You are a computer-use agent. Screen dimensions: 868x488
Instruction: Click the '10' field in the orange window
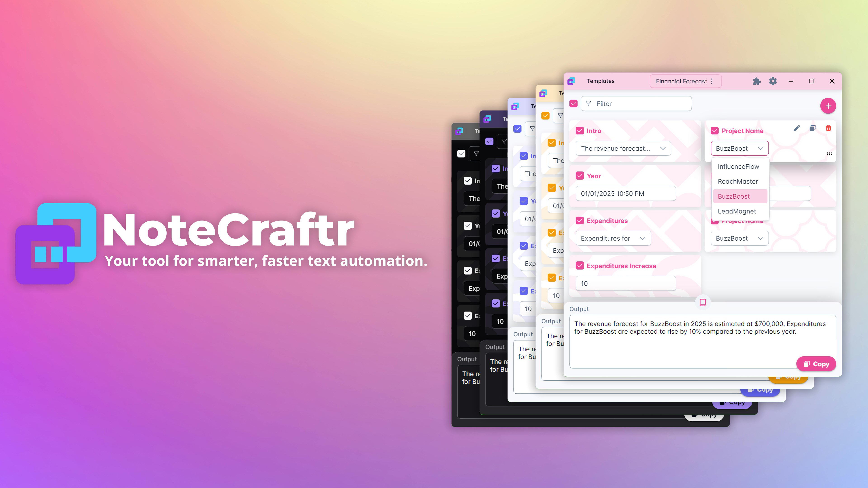point(556,296)
